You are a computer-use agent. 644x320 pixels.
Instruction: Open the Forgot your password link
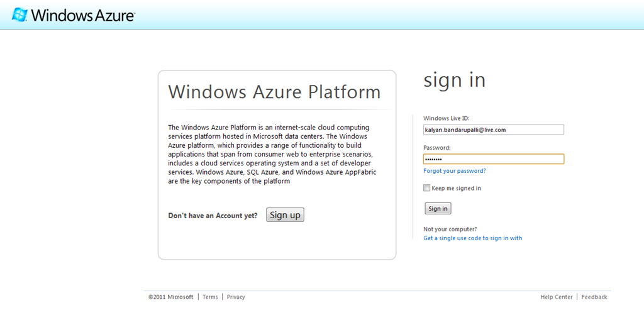455,171
